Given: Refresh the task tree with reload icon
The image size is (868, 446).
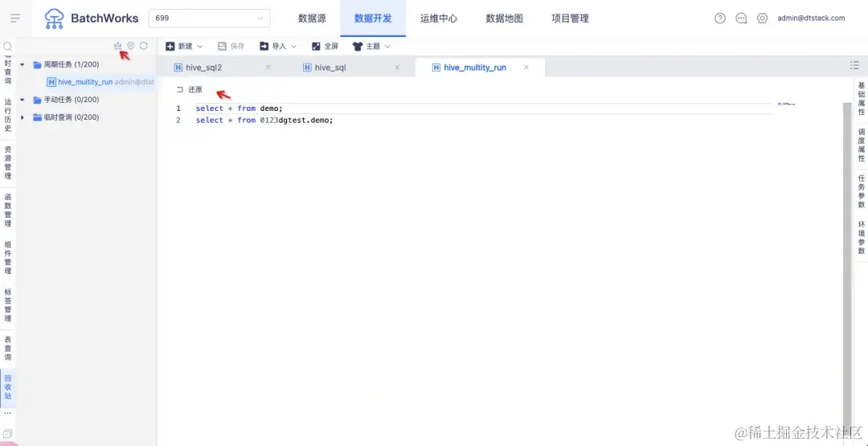Looking at the screenshot, I should click(x=143, y=46).
